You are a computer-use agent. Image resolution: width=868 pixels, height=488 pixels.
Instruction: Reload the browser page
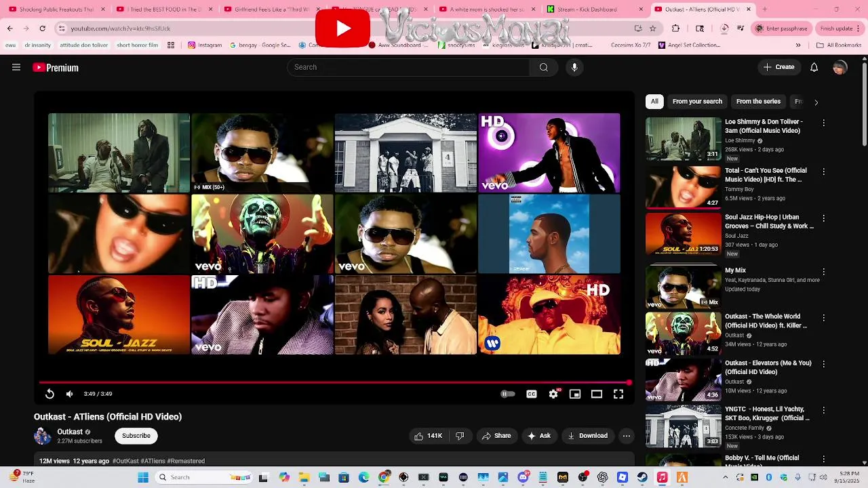click(42, 28)
